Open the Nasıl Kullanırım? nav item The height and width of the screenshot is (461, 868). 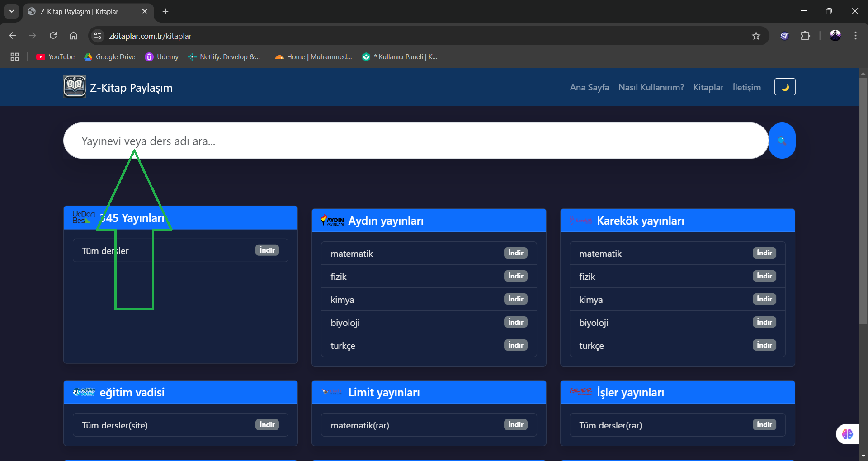click(651, 87)
